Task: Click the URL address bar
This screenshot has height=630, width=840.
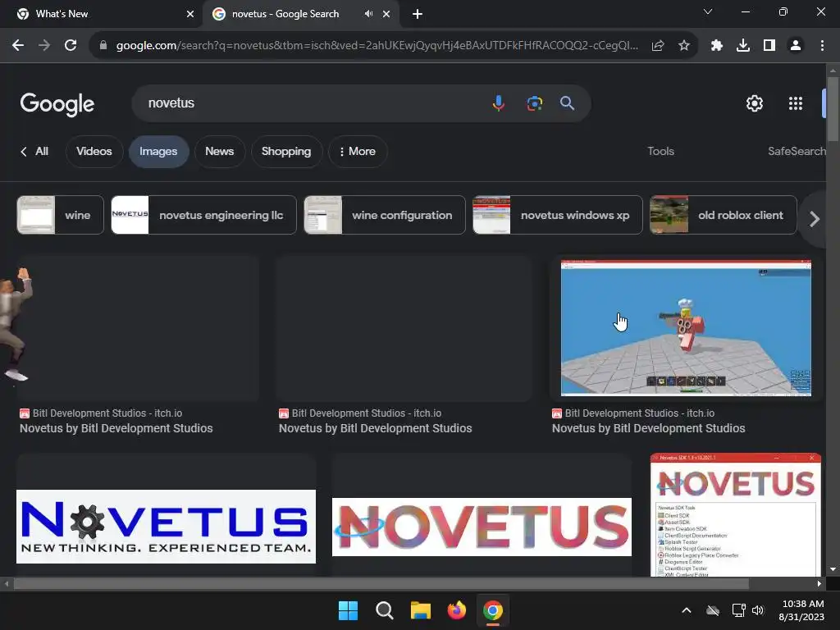Action: 377,46
